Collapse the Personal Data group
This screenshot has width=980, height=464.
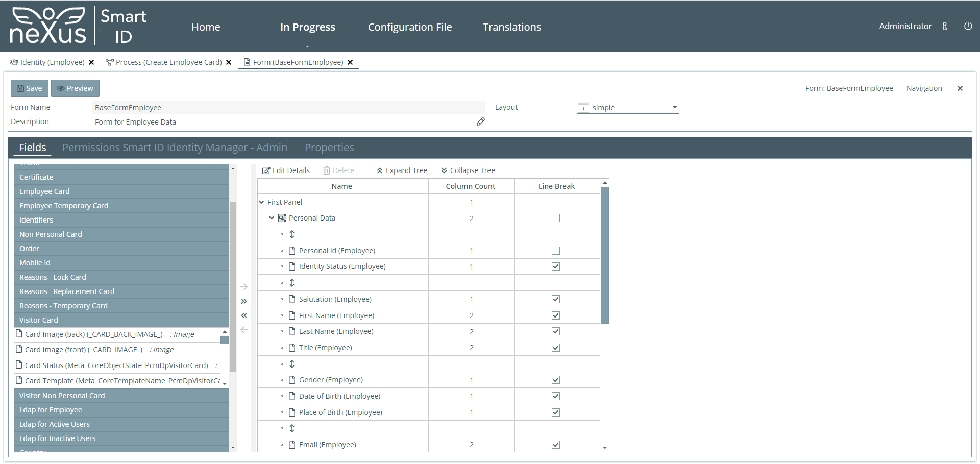271,217
